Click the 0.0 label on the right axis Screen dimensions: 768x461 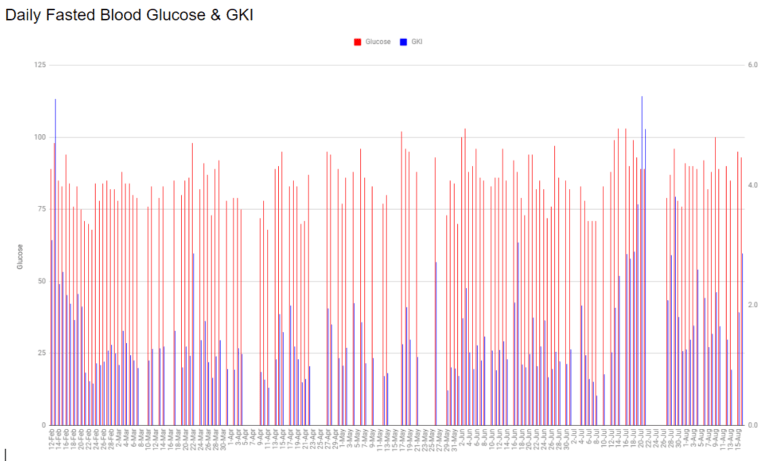tap(753, 425)
